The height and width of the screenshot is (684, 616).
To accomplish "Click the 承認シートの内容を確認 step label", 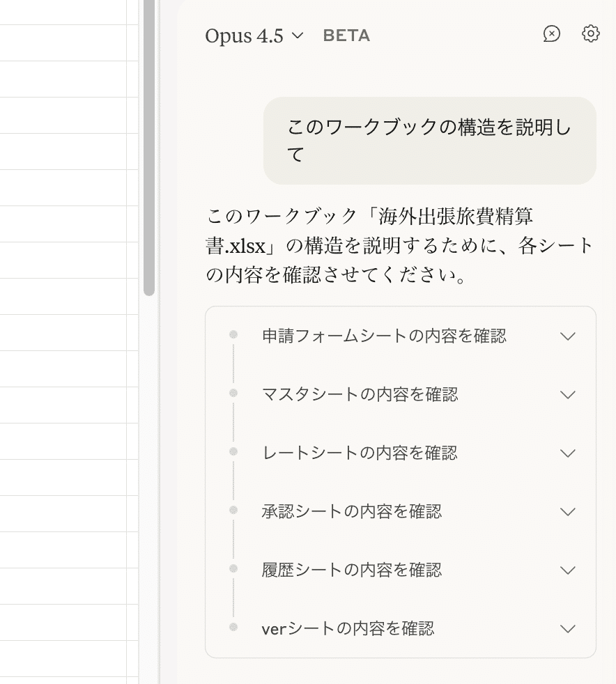I will click(x=352, y=512).
